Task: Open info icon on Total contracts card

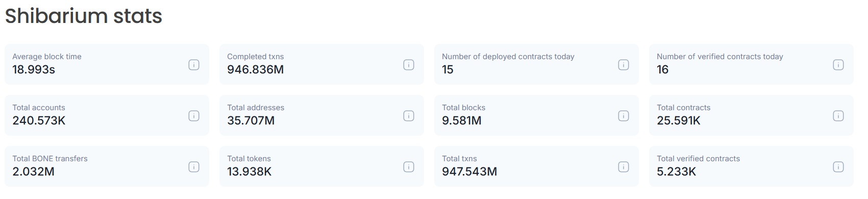Action: tap(838, 116)
